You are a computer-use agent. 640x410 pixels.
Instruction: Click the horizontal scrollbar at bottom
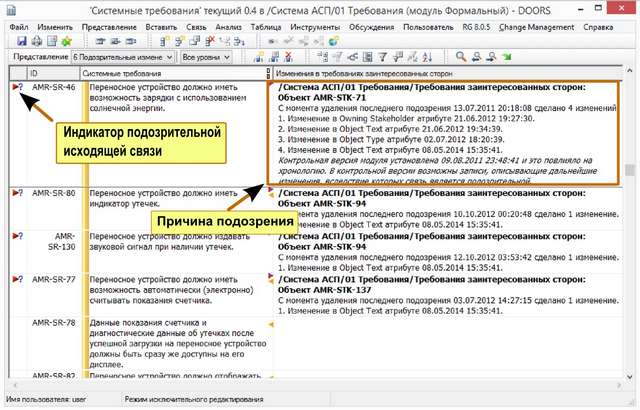(317, 385)
